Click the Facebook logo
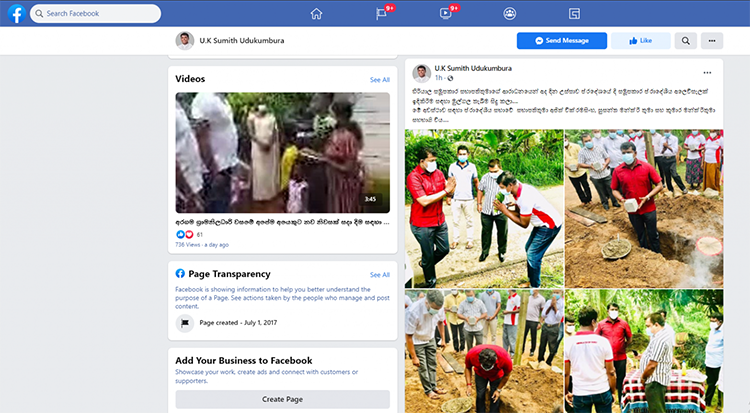 [x=14, y=14]
